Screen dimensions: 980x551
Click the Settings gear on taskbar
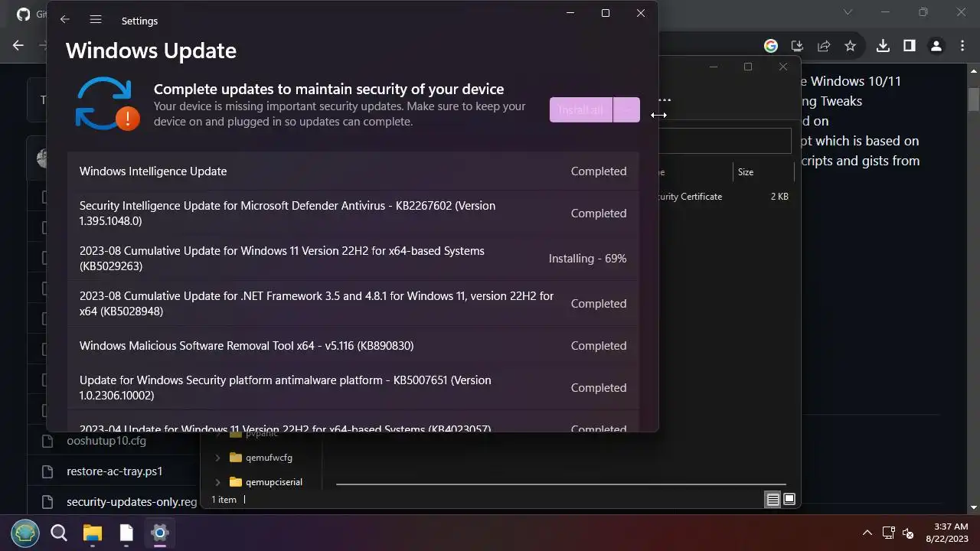point(160,533)
